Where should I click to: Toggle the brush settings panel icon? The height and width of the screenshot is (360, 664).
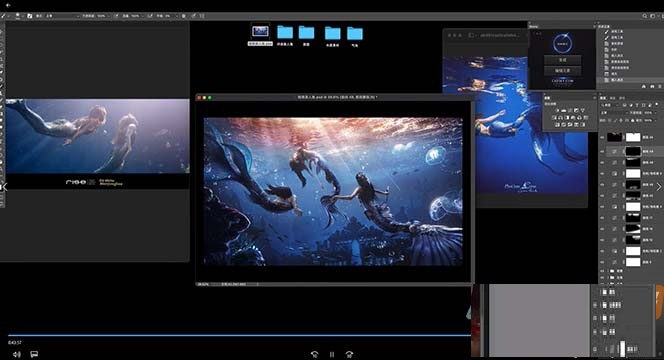pyautogui.click(x=30, y=16)
